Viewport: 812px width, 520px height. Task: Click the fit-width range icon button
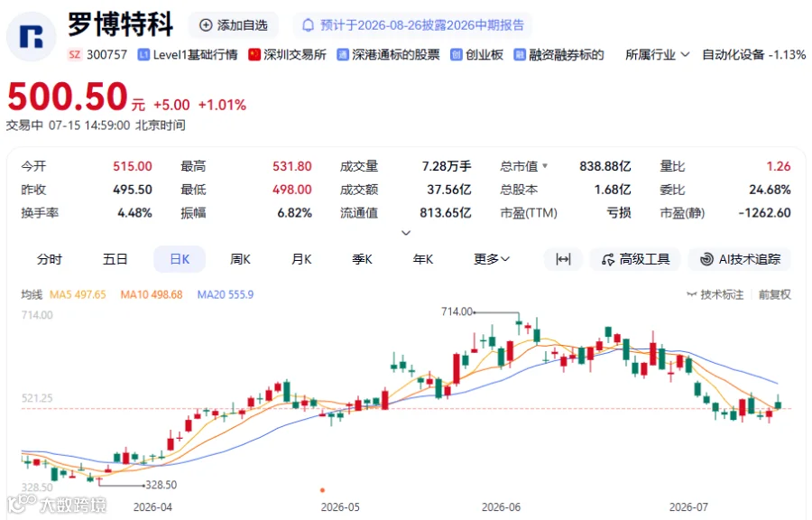563,259
